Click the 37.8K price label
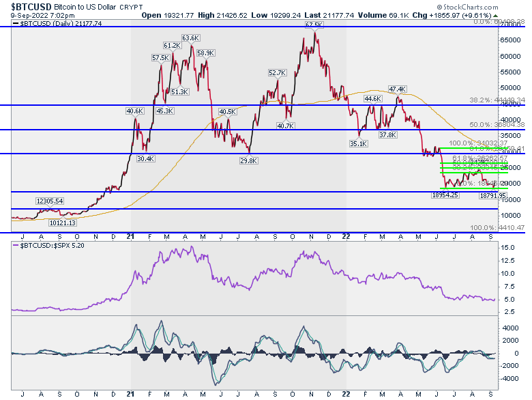 coord(387,134)
